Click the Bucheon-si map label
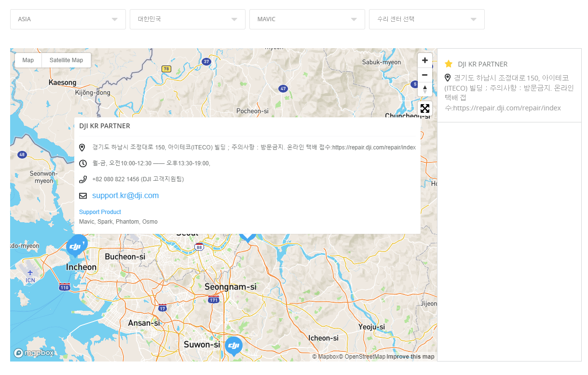Viewport: 588px width, 375px height. click(125, 256)
